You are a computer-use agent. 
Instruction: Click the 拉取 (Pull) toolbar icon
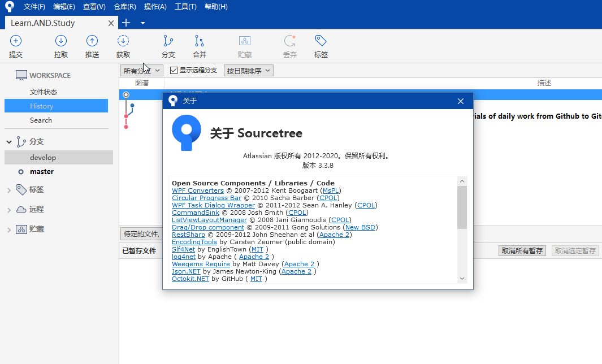click(x=61, y=41)
